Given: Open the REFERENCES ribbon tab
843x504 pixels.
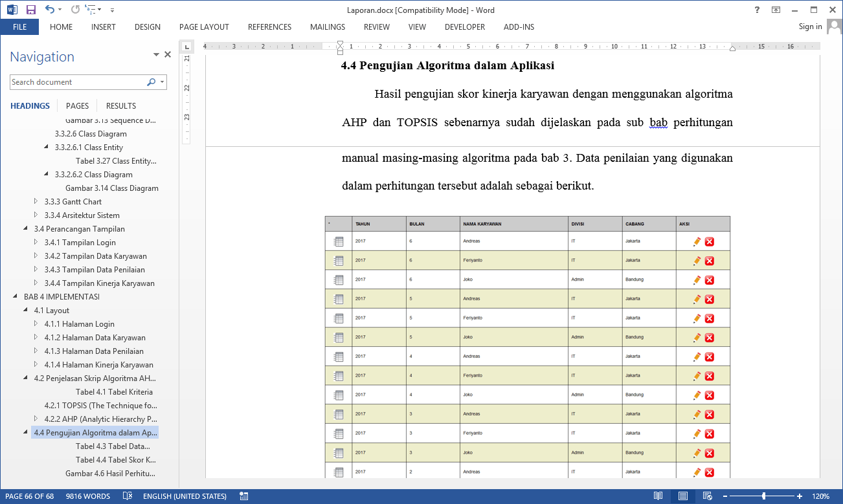Looking at the screenshot, I should tap(269, 27).
